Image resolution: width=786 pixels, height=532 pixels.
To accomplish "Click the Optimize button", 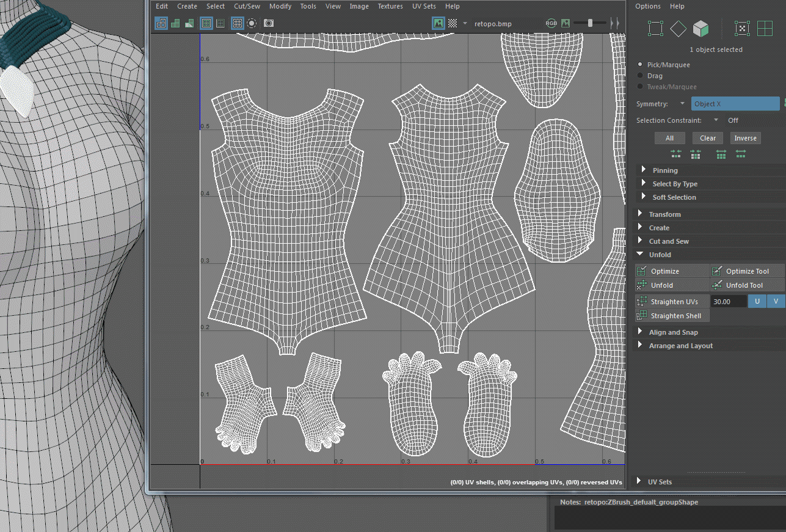I will coord(672,271).
